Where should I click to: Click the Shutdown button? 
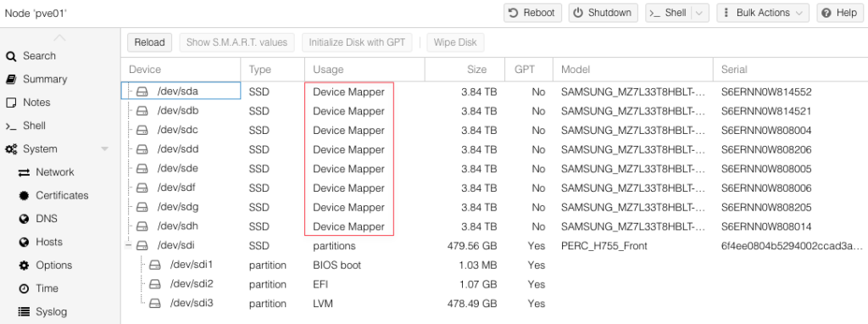603,13
